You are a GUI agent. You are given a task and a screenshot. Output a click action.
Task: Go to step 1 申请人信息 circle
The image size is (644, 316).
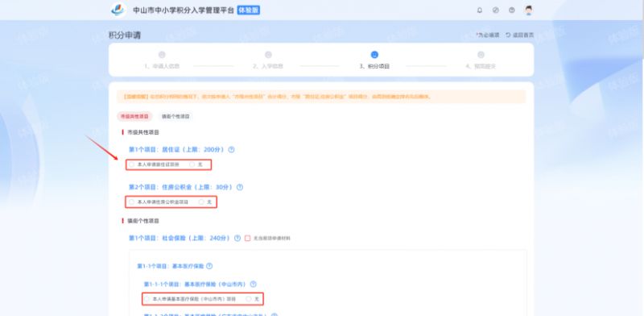click(x=162, y=55)
